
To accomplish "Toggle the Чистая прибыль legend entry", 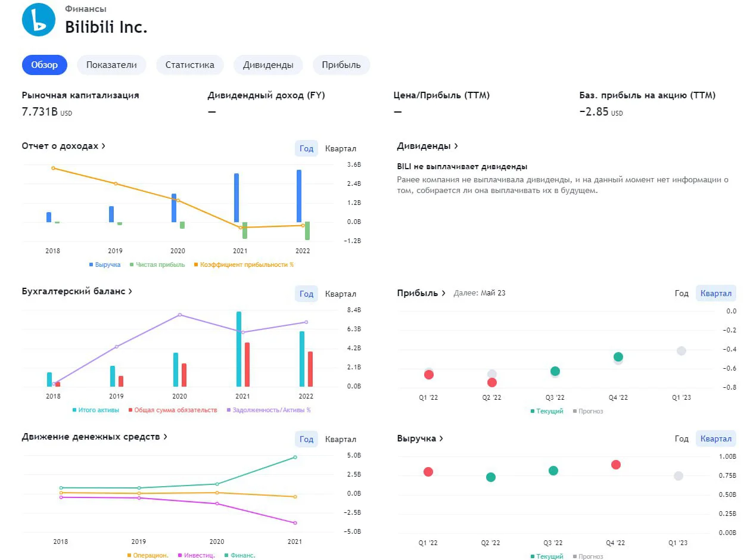I will point(157,265).
